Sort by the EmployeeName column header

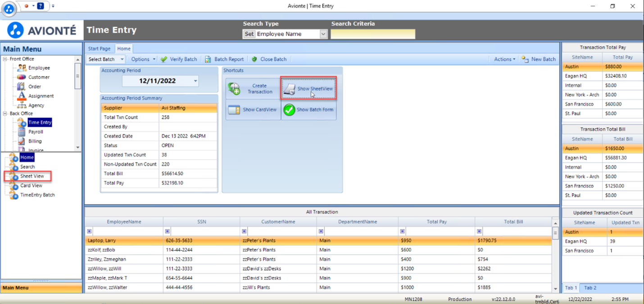124,222
